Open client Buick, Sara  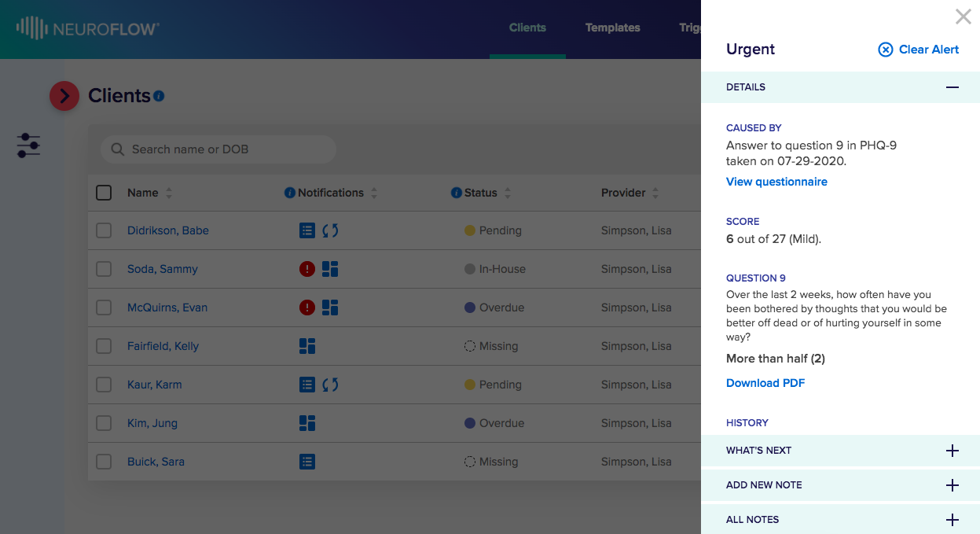click(x=156, y=462)
